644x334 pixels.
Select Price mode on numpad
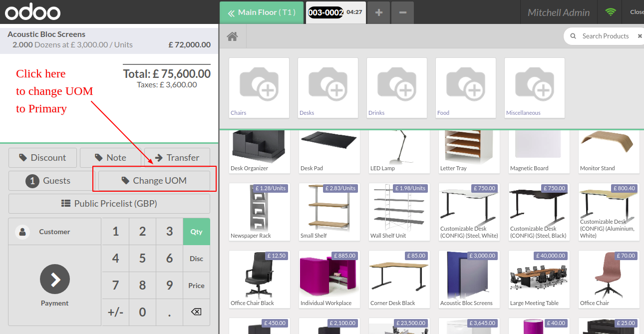[x=197, y=286]
